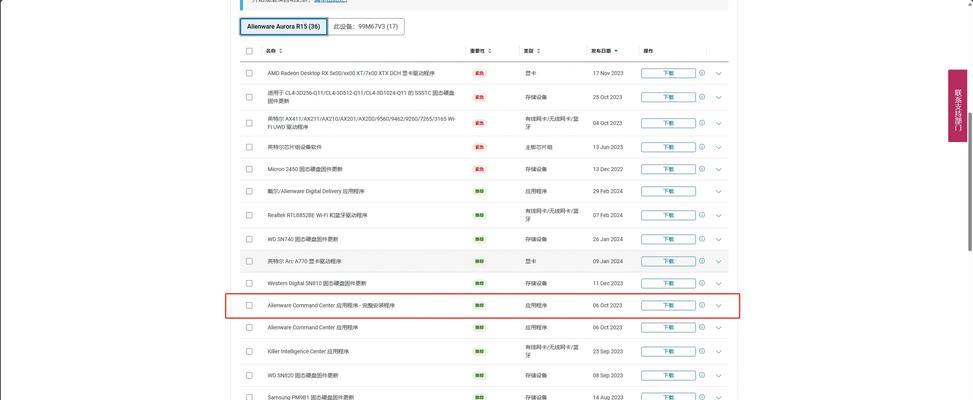This screenshot has width=973, height=400.
Task: Expand chevron for 英特尔芯片组设备软件 row
Action: [719, 148]
